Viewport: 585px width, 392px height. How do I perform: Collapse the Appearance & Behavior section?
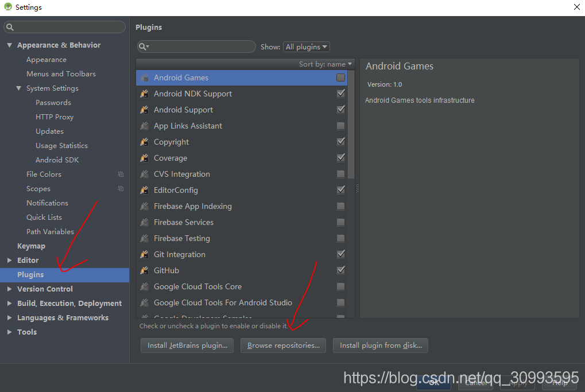9,45
